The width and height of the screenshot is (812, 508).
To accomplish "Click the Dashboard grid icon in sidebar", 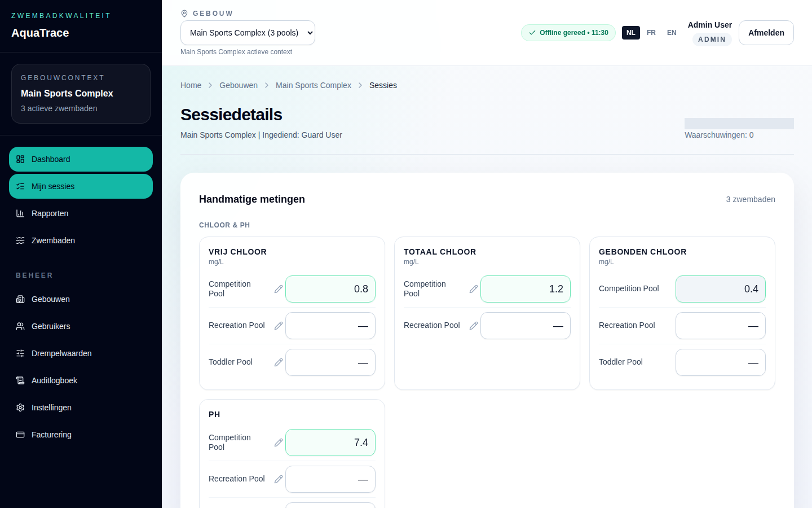I will pos(20,159).
